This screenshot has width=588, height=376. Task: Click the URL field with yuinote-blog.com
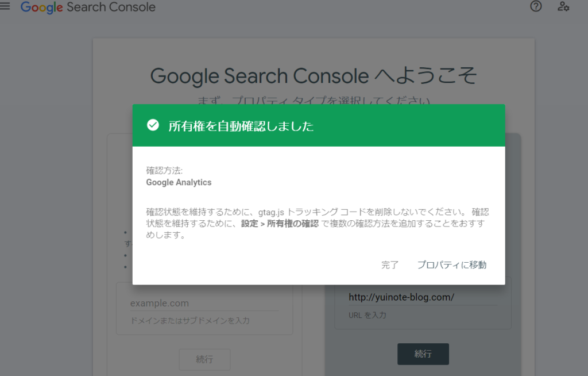423,297
